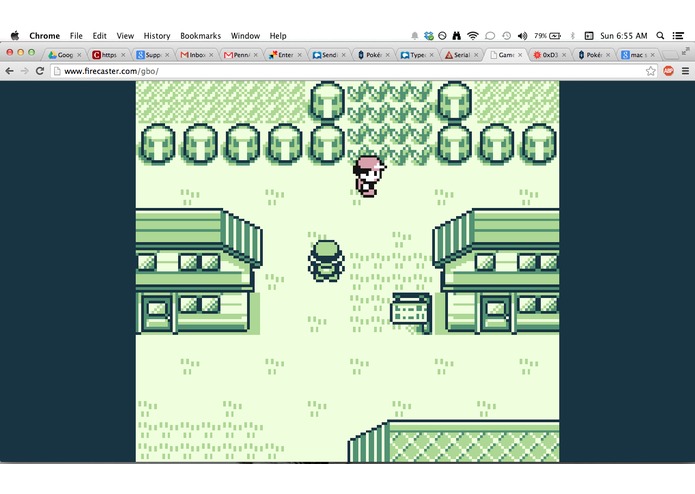Close the '0xD3' tab
The height and width of the screenshot is (494, 695).
564,55
